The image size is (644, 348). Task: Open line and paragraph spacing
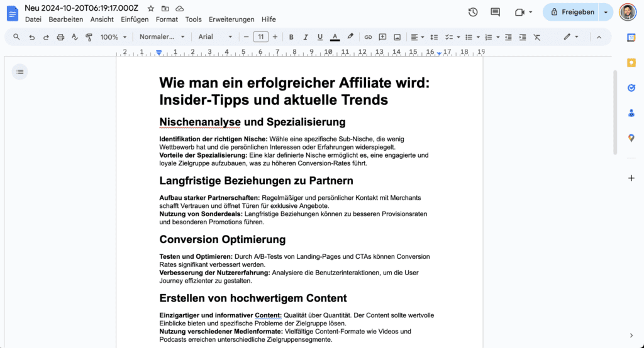[x=434, y=37]
